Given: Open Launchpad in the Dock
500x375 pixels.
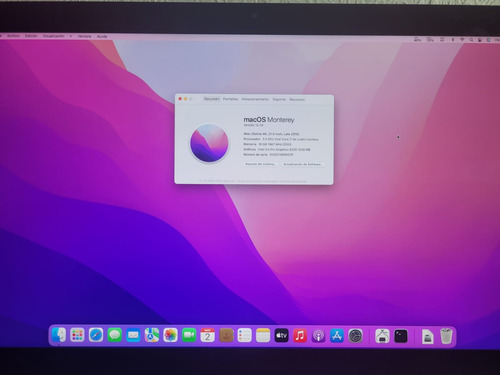Looking at the screenshot, I should 77,335.
